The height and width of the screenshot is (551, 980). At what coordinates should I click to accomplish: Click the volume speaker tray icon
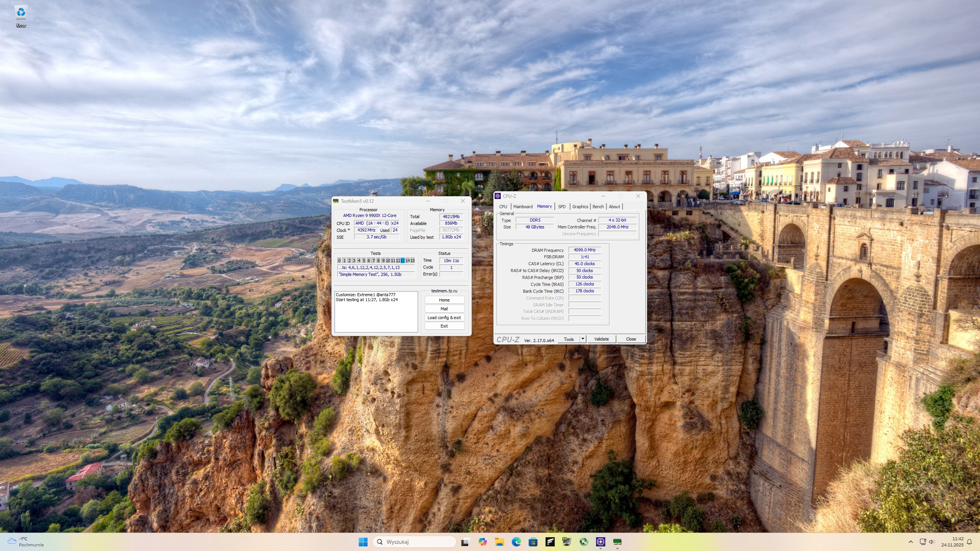coord(931,542)
